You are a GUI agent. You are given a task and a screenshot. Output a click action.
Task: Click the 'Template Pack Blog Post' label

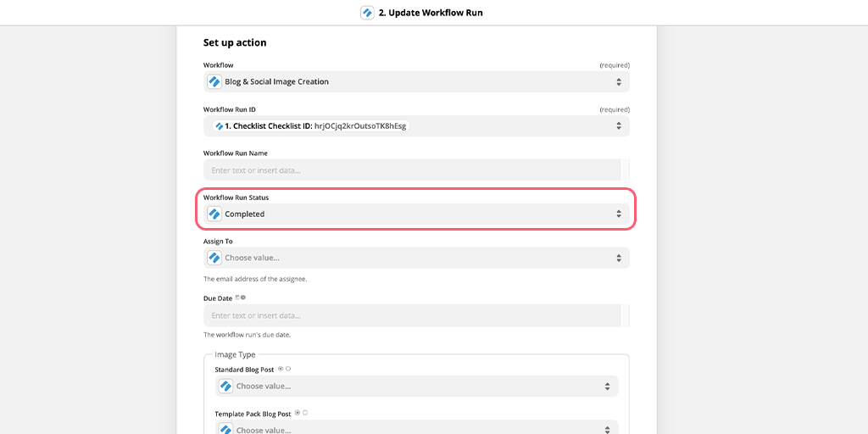coord(253,413)
